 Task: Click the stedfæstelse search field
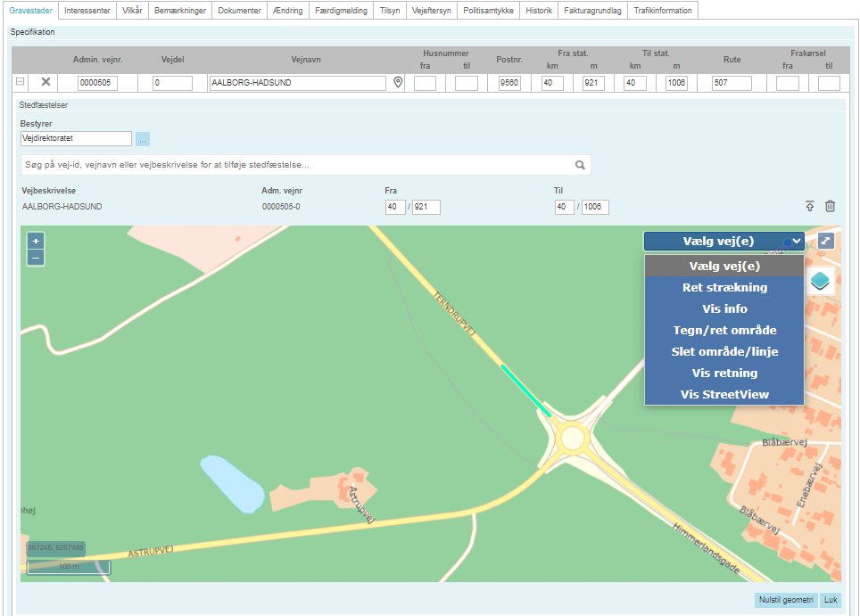[x=294, y=165]
